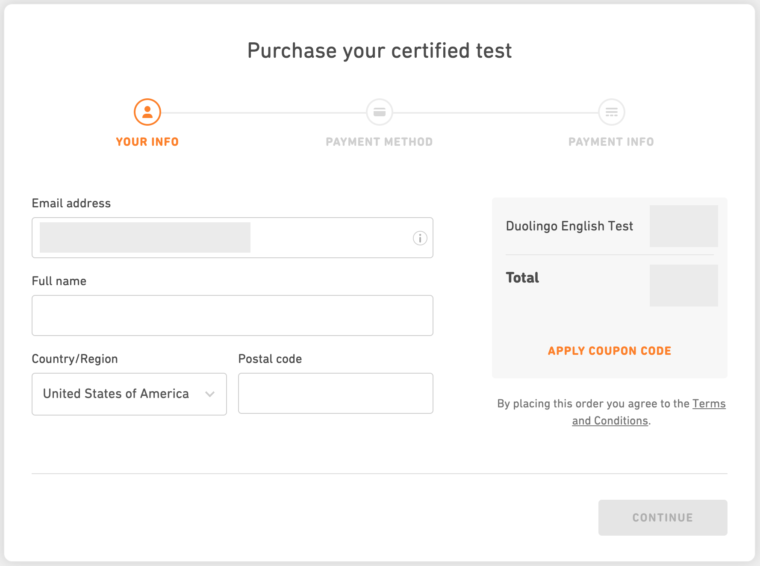760x566 pixels.
Task: Go to the PAYMENT METHOD step label
Action: pos(379,142)
